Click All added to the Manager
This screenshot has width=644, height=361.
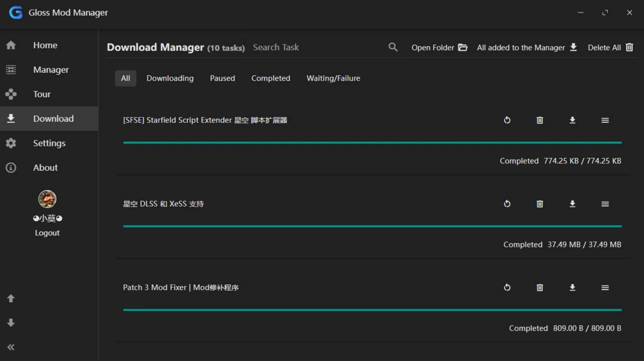click(527, 48)
